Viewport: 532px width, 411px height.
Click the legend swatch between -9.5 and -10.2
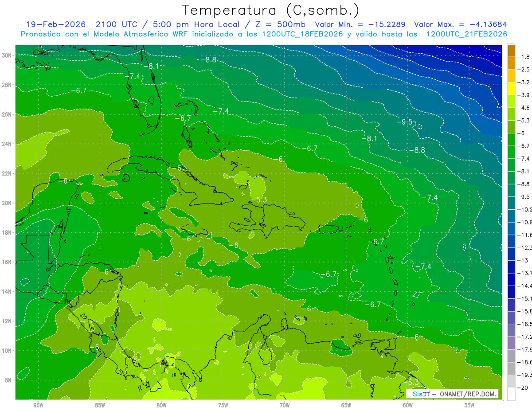511,203
